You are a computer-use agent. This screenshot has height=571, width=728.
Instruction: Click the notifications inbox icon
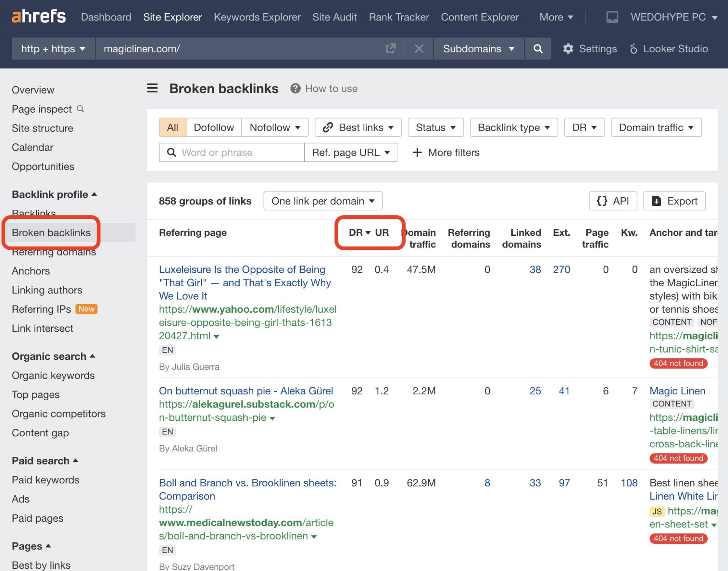coord(612,17)
